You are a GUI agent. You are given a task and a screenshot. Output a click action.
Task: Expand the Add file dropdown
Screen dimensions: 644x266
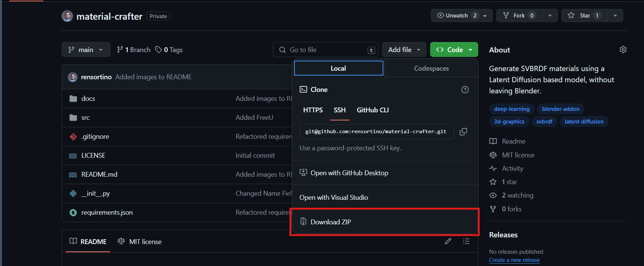click(x=404, y=49)
